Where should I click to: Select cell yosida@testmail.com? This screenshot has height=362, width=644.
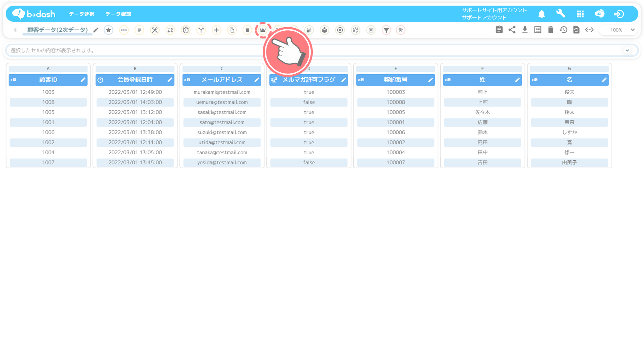point(222,162)
